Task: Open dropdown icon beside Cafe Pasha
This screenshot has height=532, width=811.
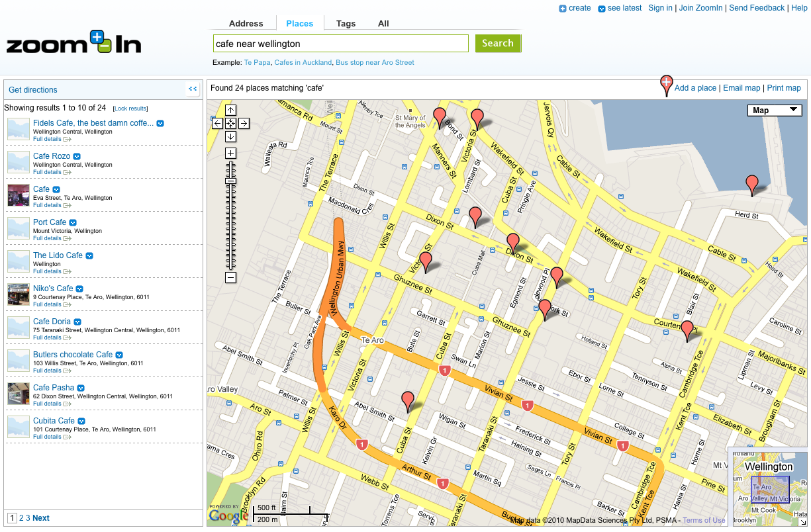Action: (x=81, y=388)
